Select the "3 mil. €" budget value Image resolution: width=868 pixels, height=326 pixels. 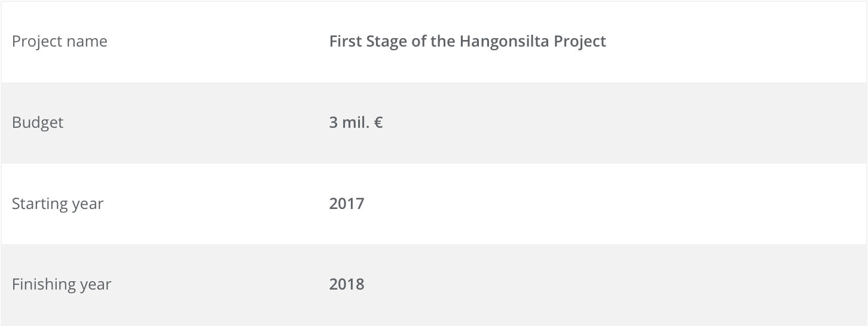pos(356,122)
